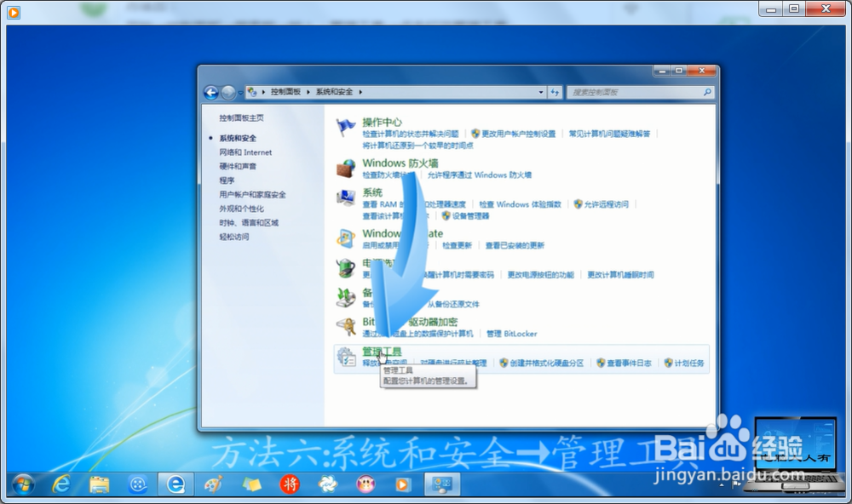This screenshot has height=504, width=852.
Task: Click 检查更新 under Windows Update
Action: [457, 245]
